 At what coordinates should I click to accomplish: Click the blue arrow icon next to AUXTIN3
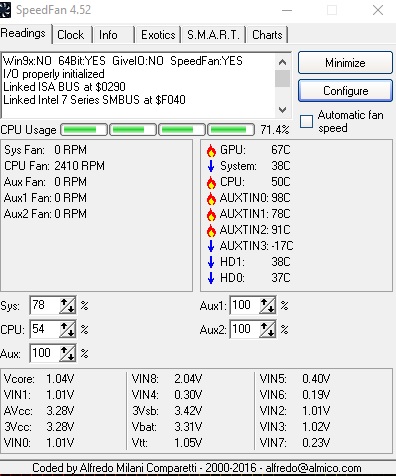tap(211, 246)
